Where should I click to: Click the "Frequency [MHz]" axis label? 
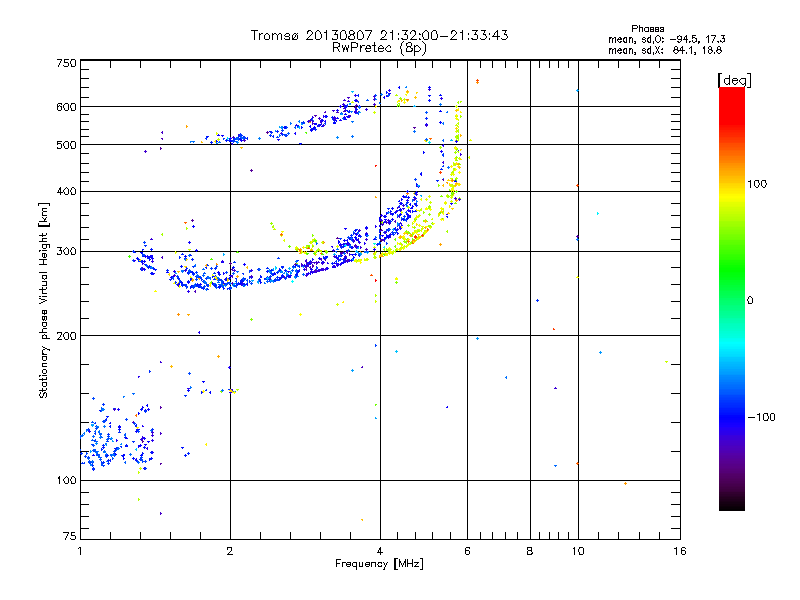(379, 564)
